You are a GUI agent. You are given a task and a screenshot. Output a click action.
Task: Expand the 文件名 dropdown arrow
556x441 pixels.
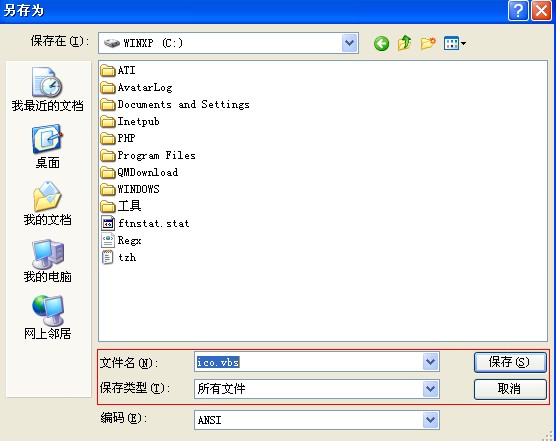pyautogui.click(x=430, y=362)
